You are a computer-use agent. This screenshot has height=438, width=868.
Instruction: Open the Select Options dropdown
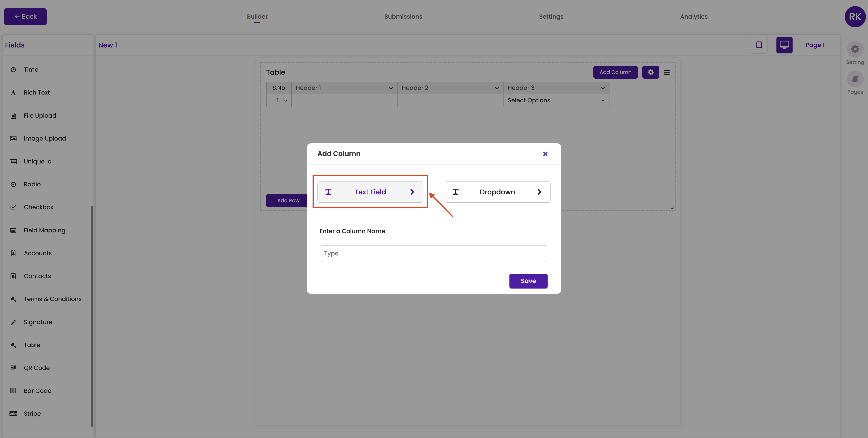[556, 100]
